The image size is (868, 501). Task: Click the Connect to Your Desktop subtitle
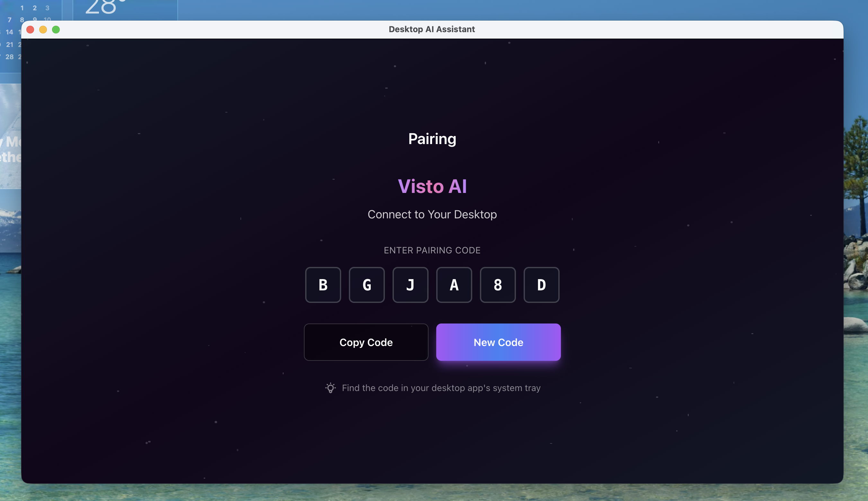coord(432,214)
